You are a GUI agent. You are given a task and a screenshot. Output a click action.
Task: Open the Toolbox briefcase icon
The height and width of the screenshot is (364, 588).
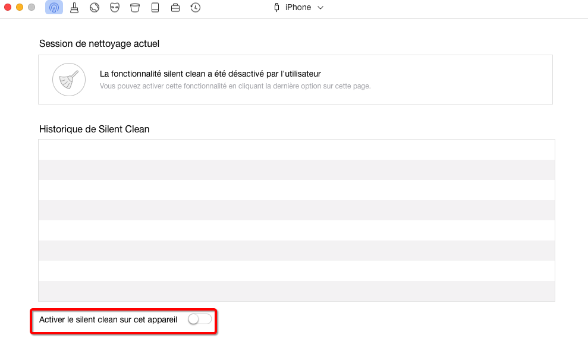pos(175,8)
